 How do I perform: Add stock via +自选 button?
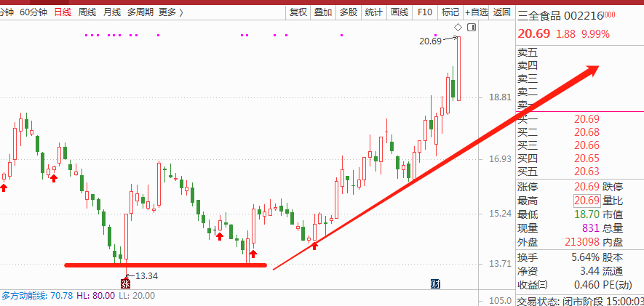tap(476, 12)
